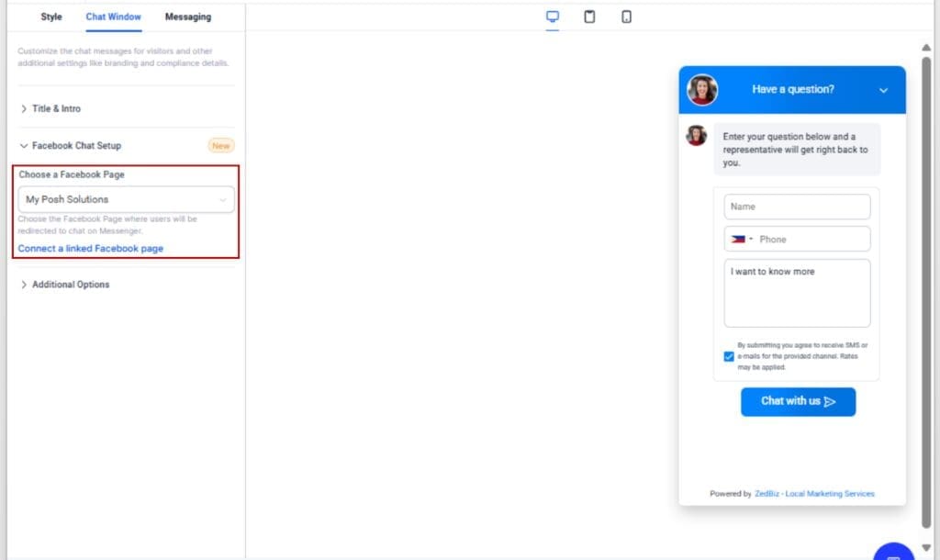Switch preview to tablet view icon
Screen dimensions: 940x560
(x=588, y=16)
